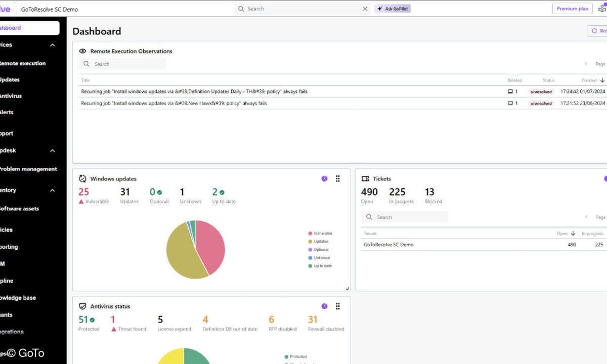Click the Ask GoPilot button

tap(393, 9)
